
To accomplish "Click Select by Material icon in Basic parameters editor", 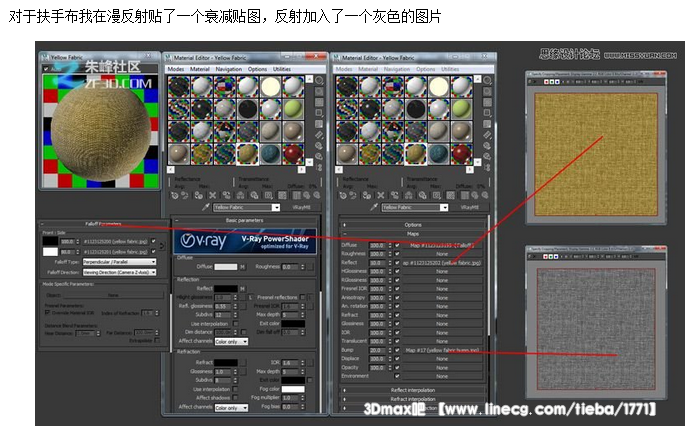I will pos(319,157).
